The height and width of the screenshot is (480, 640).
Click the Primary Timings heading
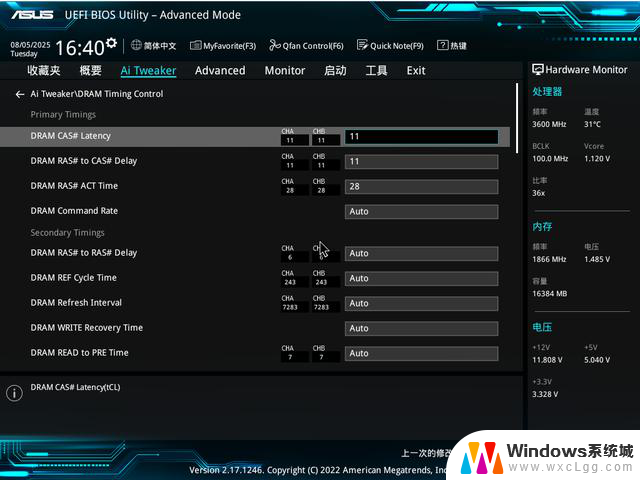[63, 115]
